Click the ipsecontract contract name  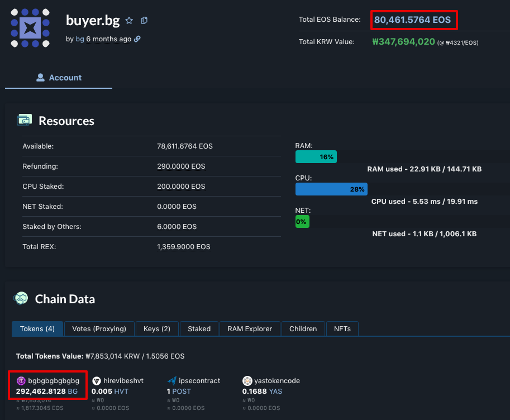click(199, 381)
